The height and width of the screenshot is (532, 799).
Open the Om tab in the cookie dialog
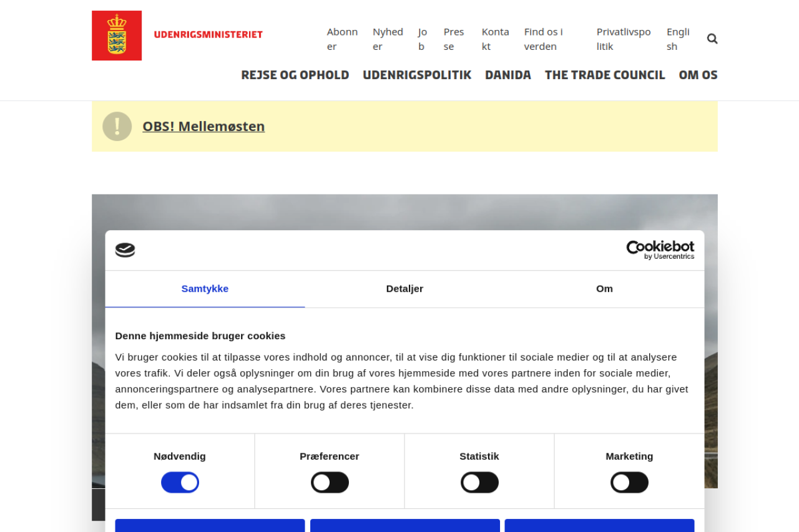[x=604, y=289]
